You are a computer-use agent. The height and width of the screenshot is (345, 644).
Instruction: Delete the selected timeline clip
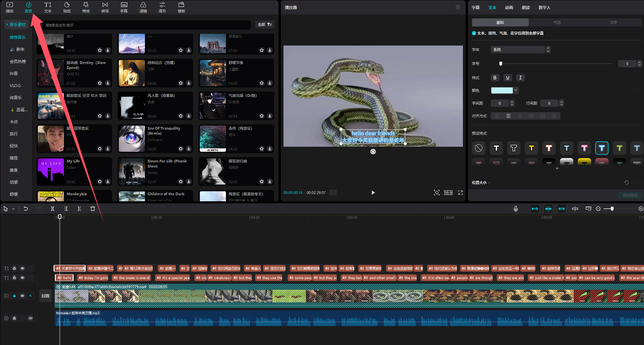[x=93, y=209]
